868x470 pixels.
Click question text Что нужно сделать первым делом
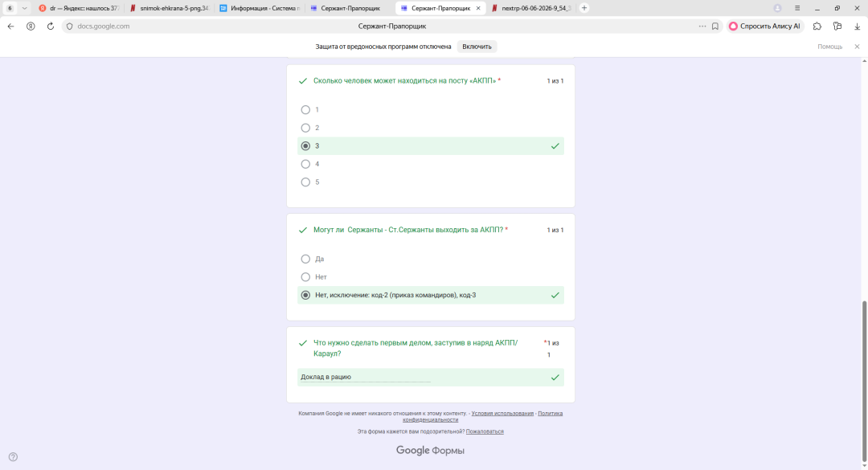pyautogui.click(x=416, y=348)
